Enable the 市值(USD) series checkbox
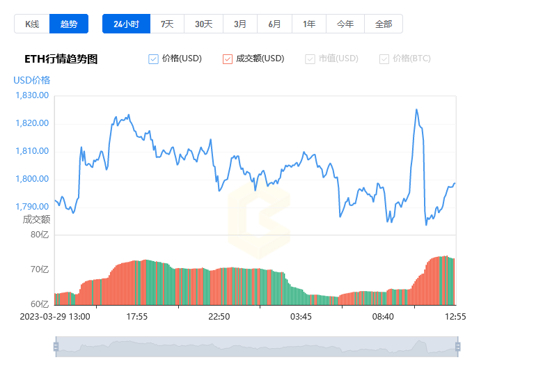Screen dimensions: 543x392 click(x=310, y=59)
